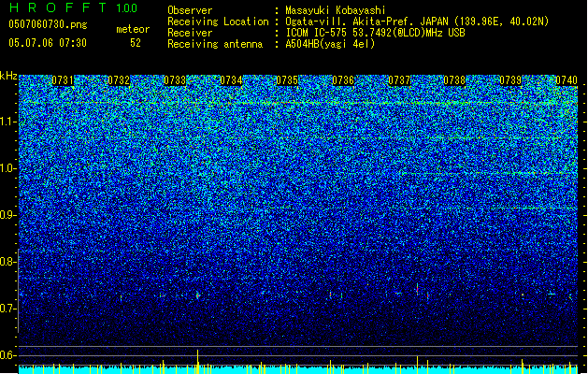Viewport: 588px width, 374px height.
Task: Click the meteor count value 52
Action: (x=136, y=43)
